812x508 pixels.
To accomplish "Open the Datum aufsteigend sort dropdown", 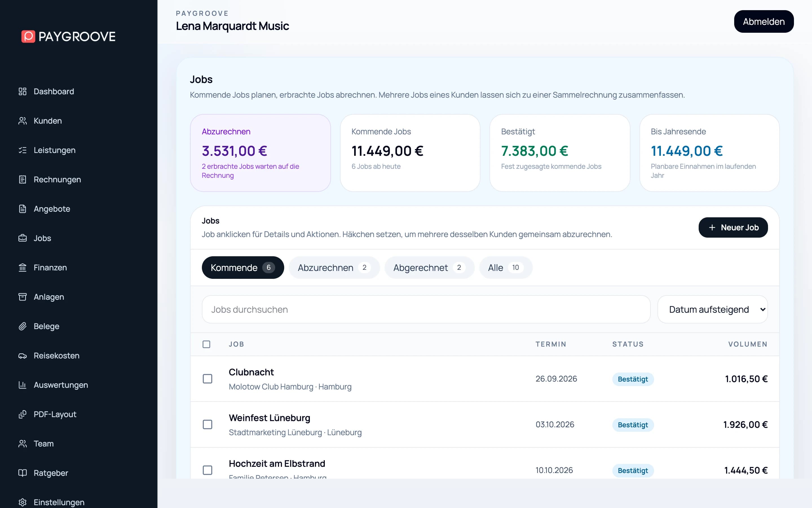I will (712, 309).
